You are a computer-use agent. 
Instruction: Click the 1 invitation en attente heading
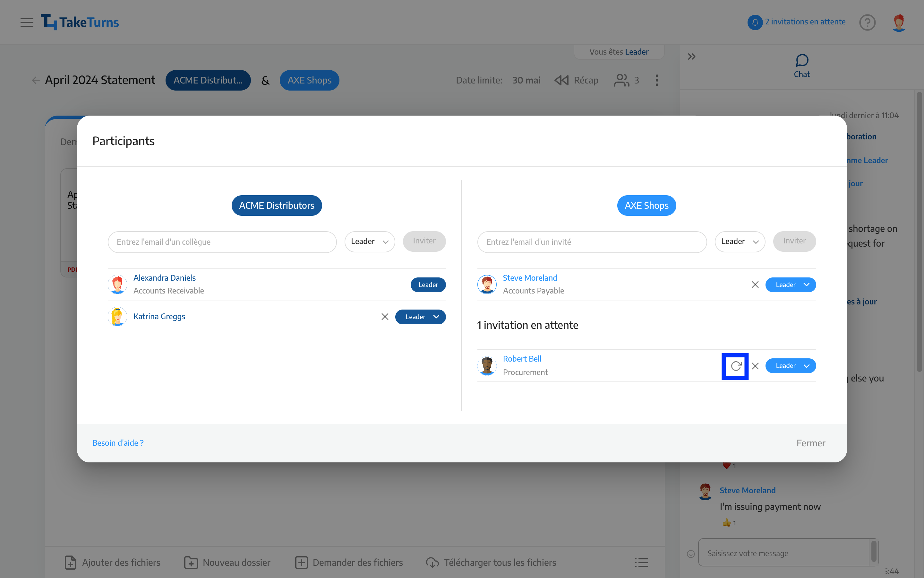tap(527, 325)
